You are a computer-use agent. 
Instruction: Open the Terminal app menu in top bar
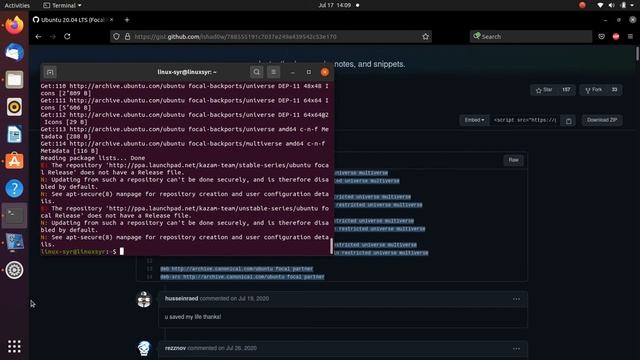(62, 5)
